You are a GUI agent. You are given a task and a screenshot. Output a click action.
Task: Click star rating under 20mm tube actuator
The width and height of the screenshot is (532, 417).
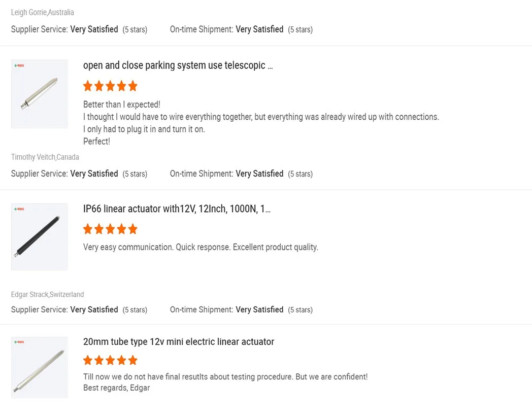coord(110,361)
